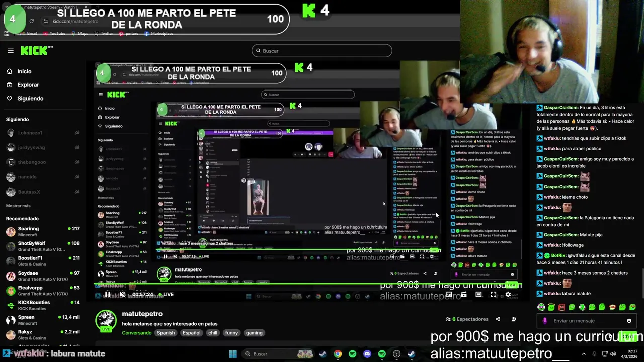The width and height of the screenshot is (644, 362).
Task: Click the matutepetro channel name
Action: tap(142, 314)
